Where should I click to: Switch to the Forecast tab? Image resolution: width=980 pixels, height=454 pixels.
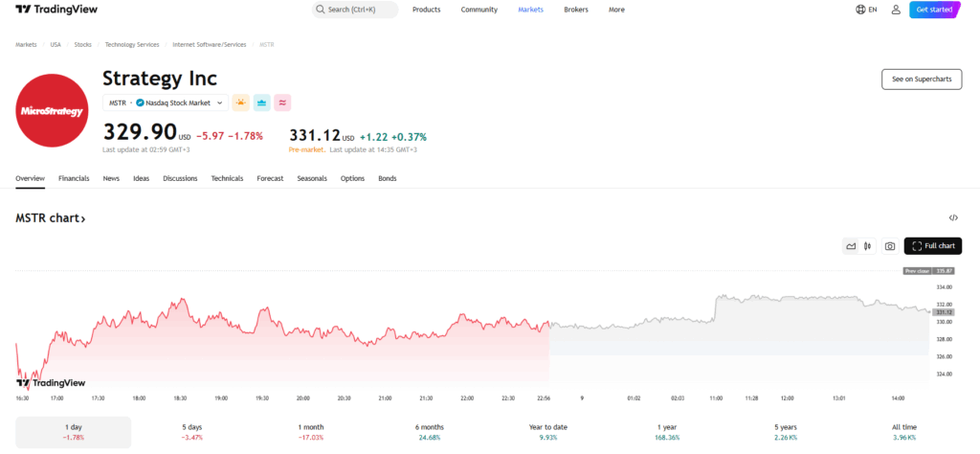click(x=270, y=178)
